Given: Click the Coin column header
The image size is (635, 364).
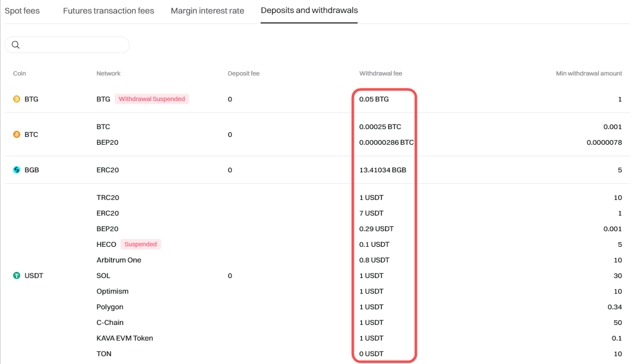Looking at the screenshot, I should click(x=19, y=73).
